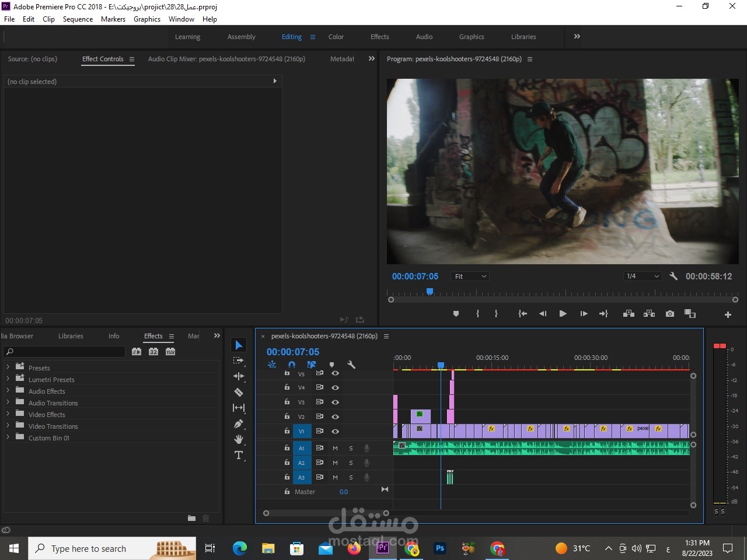
Task: Click the Export Frame camera icon
Action: [x=669, y=313]
